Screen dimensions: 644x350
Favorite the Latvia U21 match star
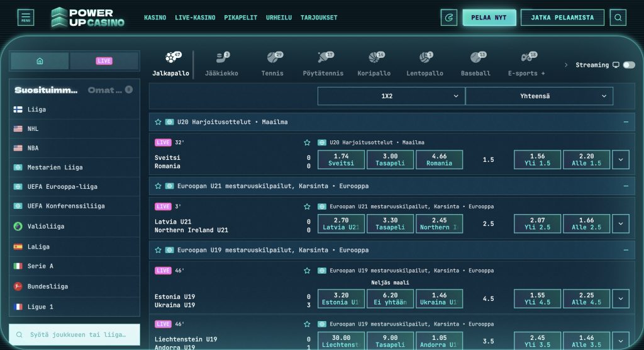307,206
